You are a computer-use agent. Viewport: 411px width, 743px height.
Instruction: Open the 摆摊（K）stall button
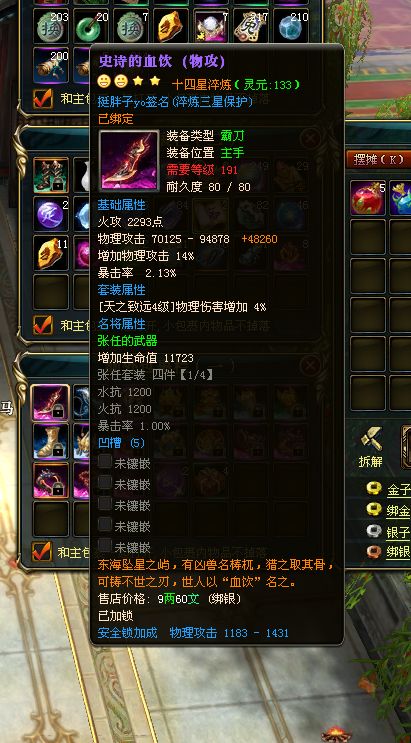pyautogui.click(x=378, y=159)
